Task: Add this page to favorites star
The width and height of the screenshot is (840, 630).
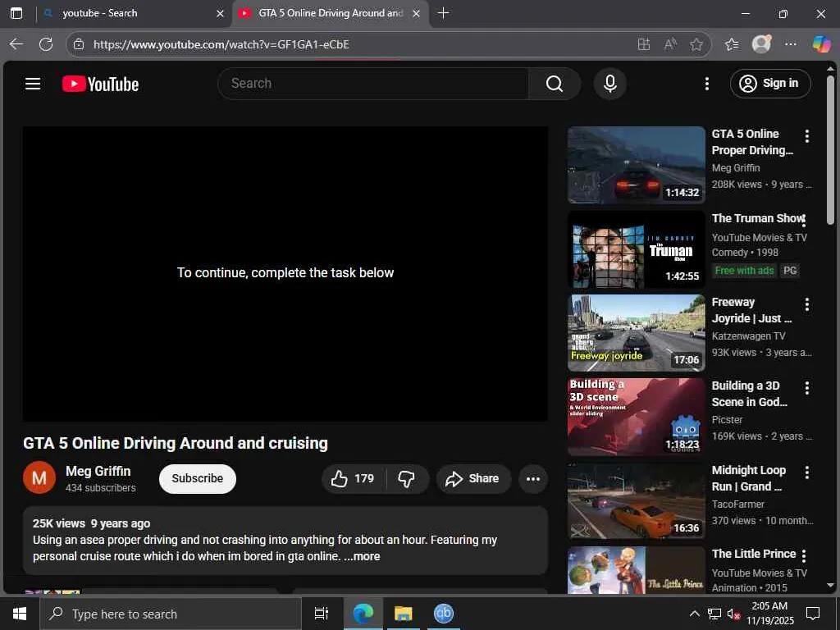Action: [x=696, y=44]
